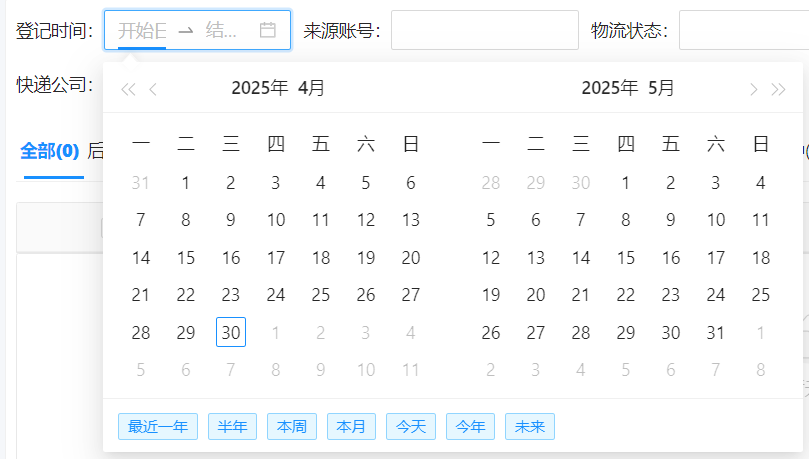Screen dimensions: 809x459
Task: Click the 2025年 year label above April
Action: coord(259,88)
